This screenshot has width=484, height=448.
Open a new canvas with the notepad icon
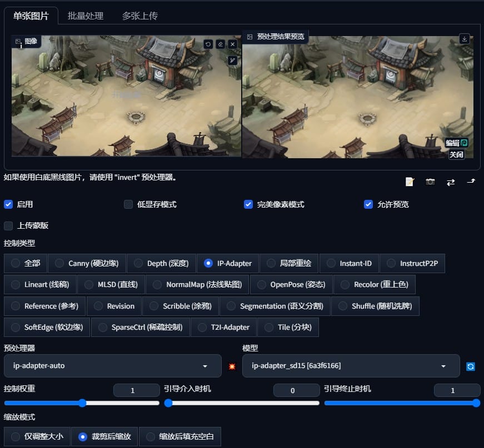pyautogui.click(x=410, y=182)
